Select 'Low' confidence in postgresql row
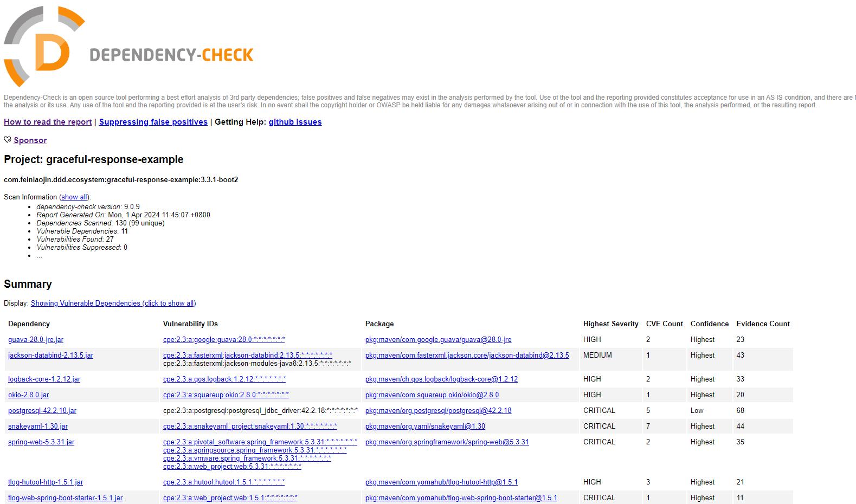This screenshot has height=504, width=856. point(697,411)
